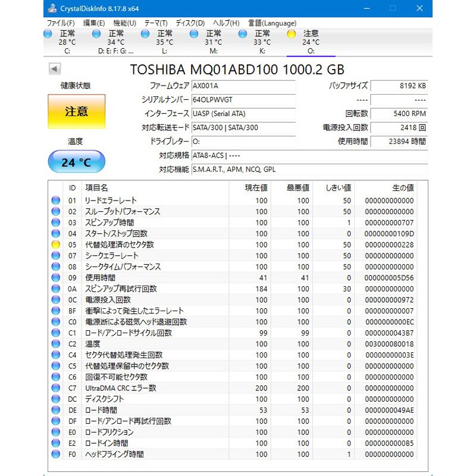The image size is (476, 476).
Task: Click blue status icon for attribute C2
Action: [x=56, y=344]
